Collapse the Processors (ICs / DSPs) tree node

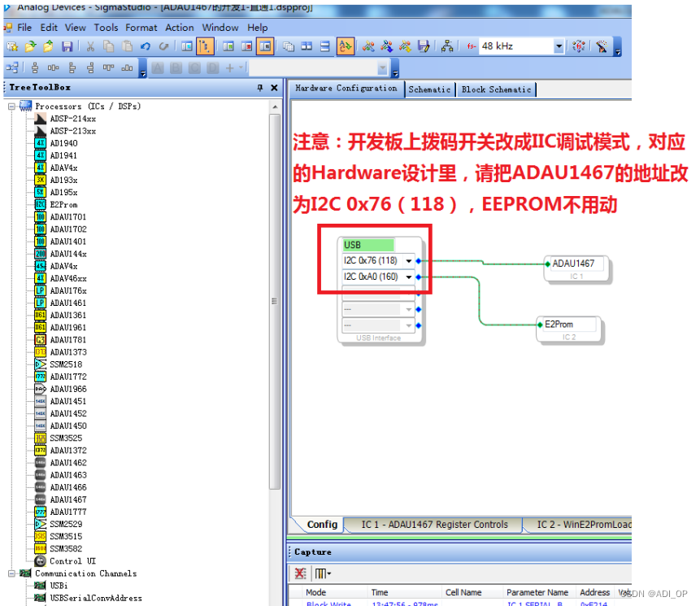click(11, 106)
